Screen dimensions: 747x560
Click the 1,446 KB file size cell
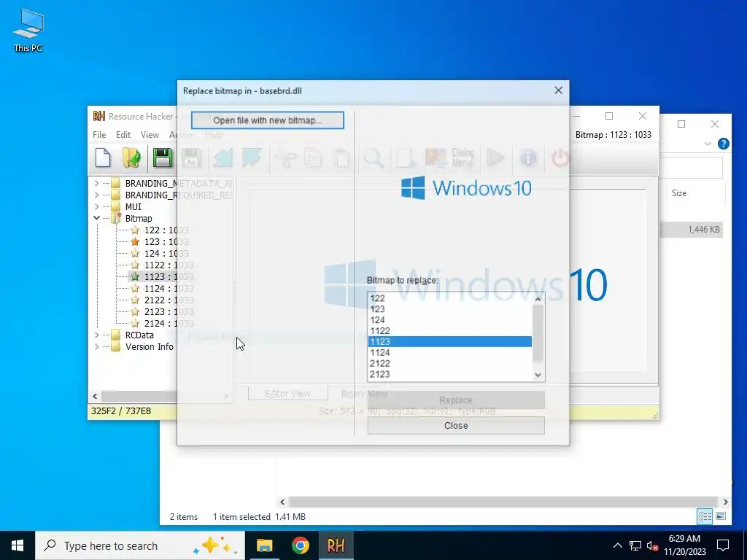click(704, 230)
